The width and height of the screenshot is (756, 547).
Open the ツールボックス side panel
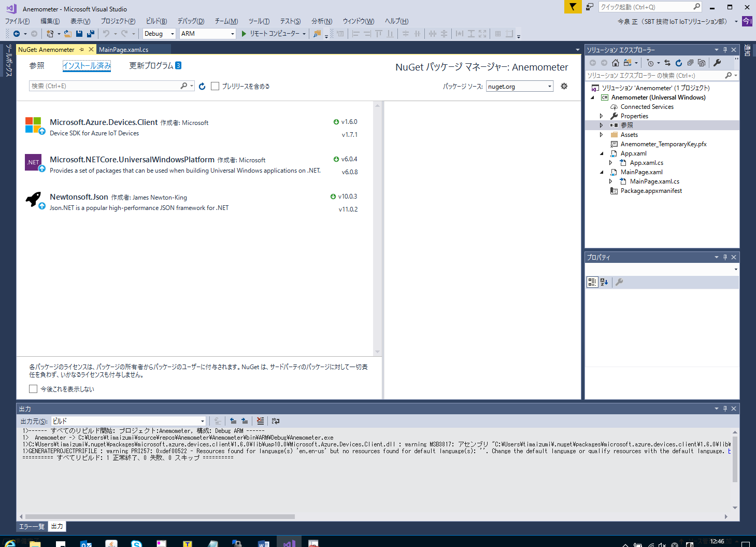click(8, 61)
